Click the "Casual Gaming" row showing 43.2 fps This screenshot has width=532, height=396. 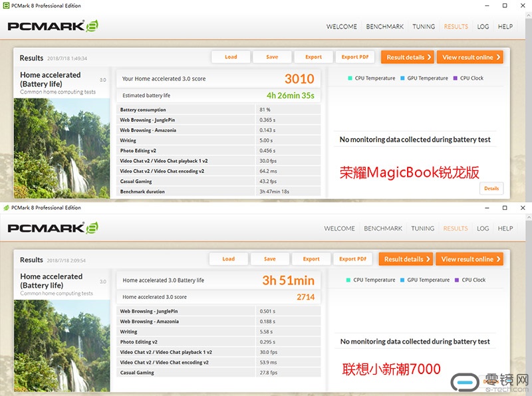coord(219,181)
